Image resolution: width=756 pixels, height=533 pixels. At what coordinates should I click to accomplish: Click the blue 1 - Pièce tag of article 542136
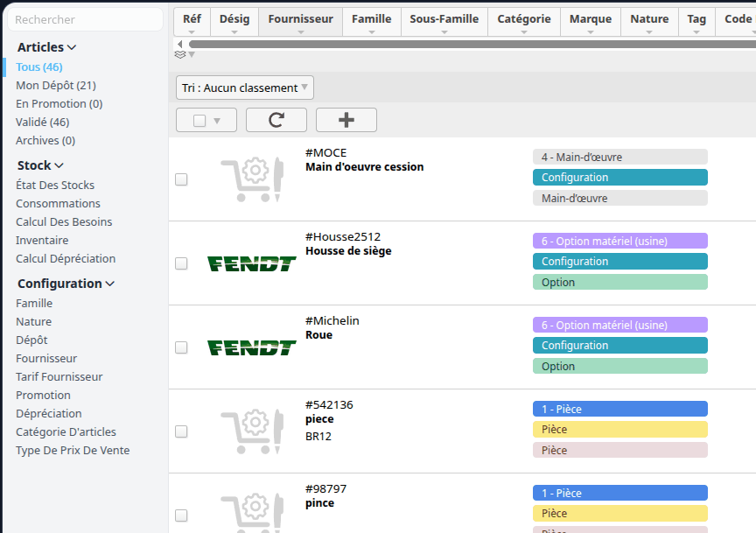pos(620,409)
